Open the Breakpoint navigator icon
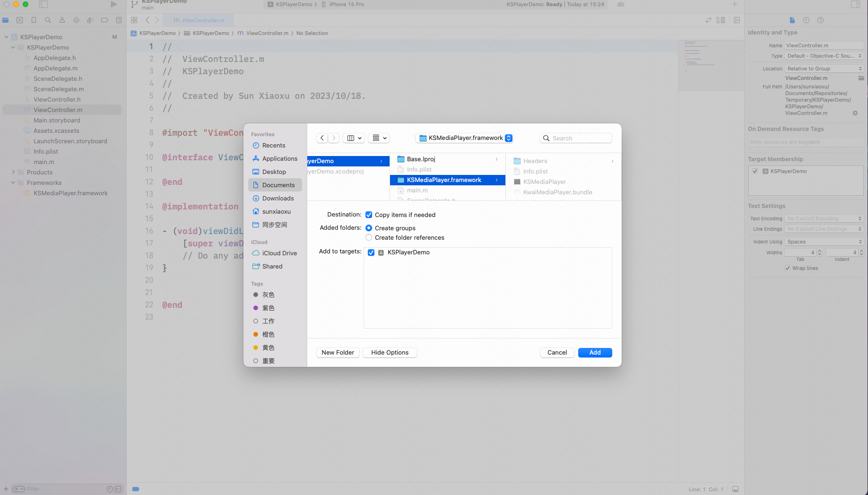The image size is (868, 495). [104, 20]
